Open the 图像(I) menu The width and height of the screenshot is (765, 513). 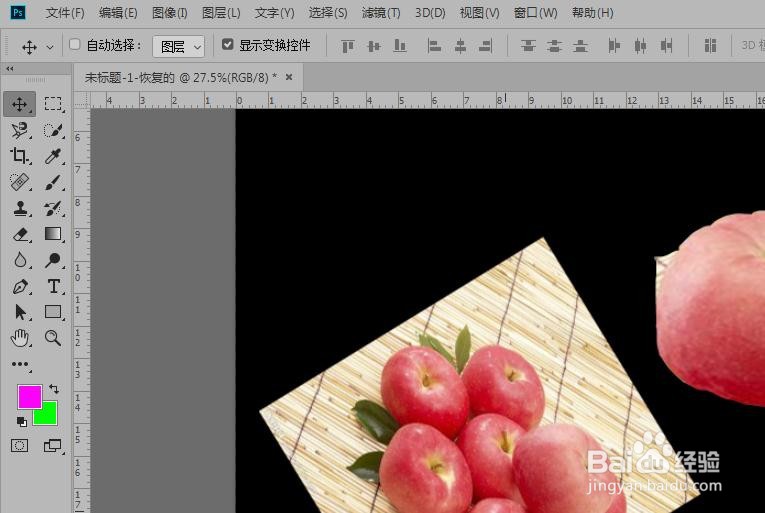[170, 13]
